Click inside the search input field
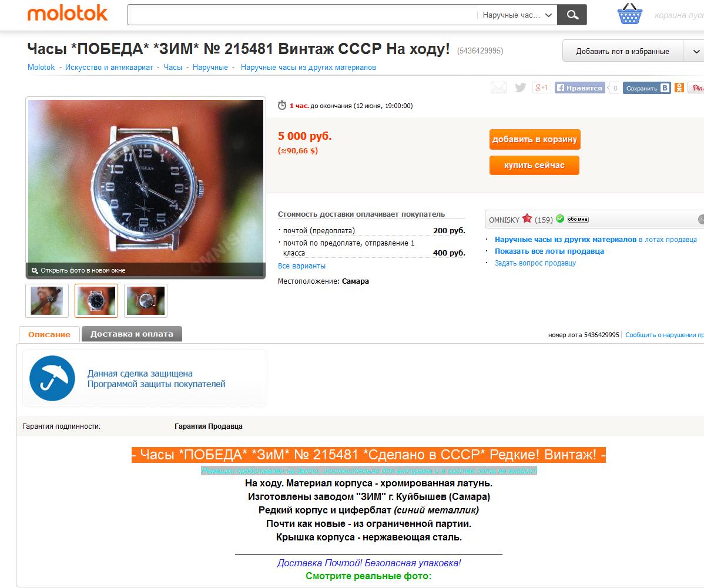704x588 pixels. pyautogui.click(x=302, y=15)
